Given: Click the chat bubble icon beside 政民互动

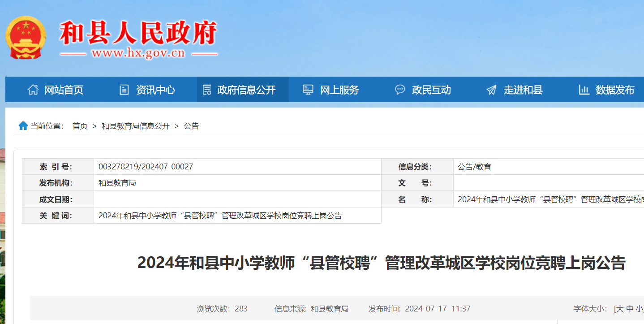Looking at the screenshot, I should coord(400,90).
